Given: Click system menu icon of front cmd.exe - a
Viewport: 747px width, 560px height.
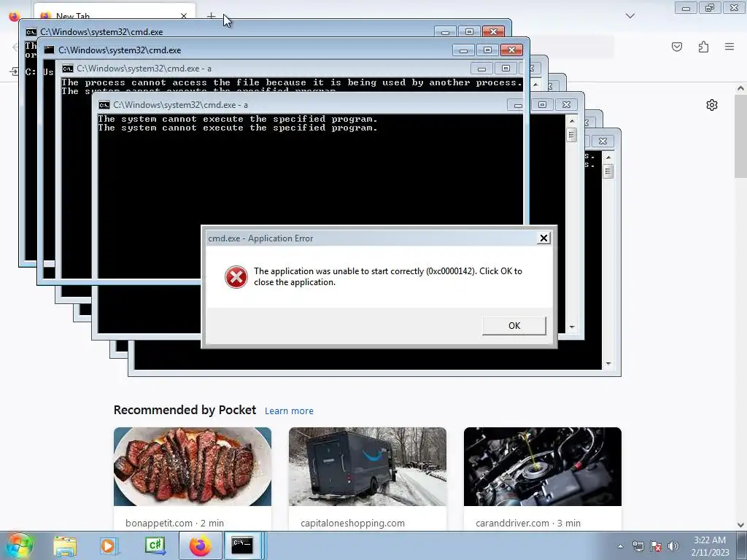Looking at the screenshot, I should (x=104, y=105).
